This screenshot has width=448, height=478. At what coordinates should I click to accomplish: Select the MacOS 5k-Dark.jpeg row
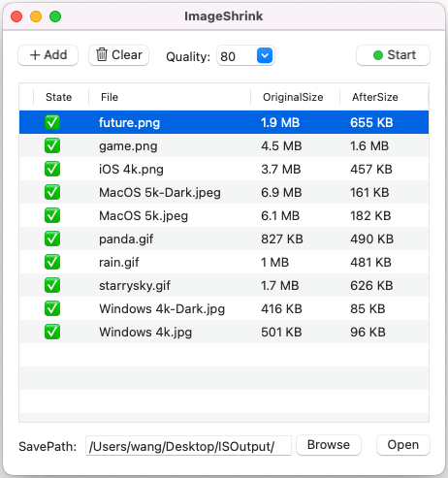tap(224, 192)
